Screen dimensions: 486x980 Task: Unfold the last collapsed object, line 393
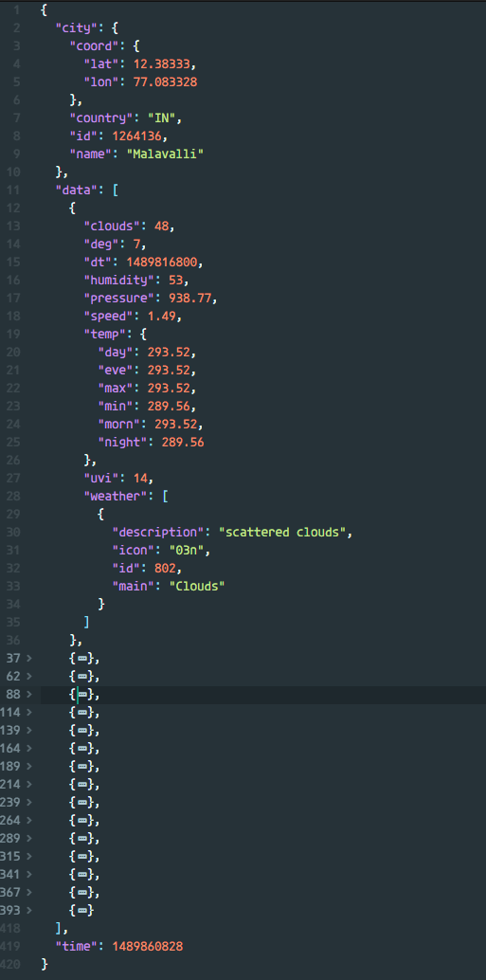(29, 911)
